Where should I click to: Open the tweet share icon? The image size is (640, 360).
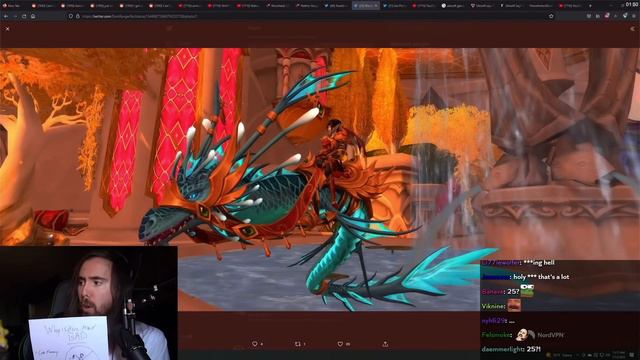click(385, 344)
